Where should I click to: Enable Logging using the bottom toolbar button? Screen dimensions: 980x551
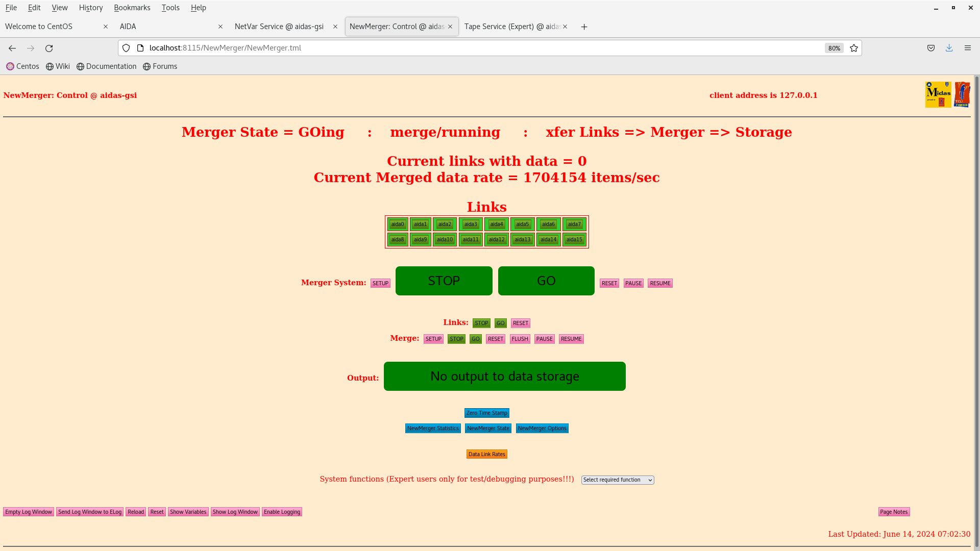[x=282, y=512]
